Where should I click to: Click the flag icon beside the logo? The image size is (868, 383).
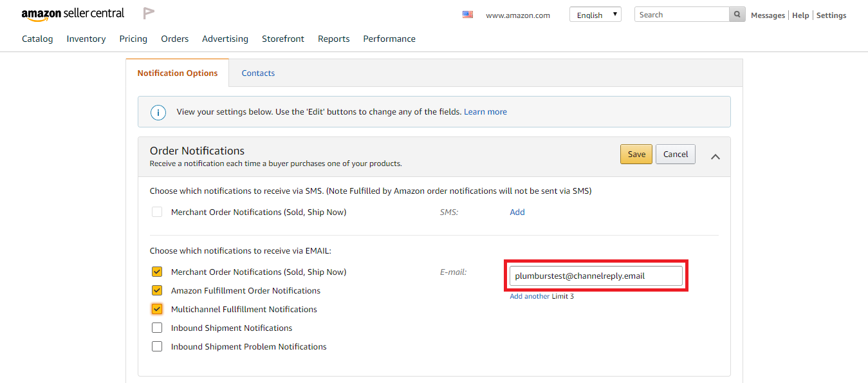(x=149, y=13)
